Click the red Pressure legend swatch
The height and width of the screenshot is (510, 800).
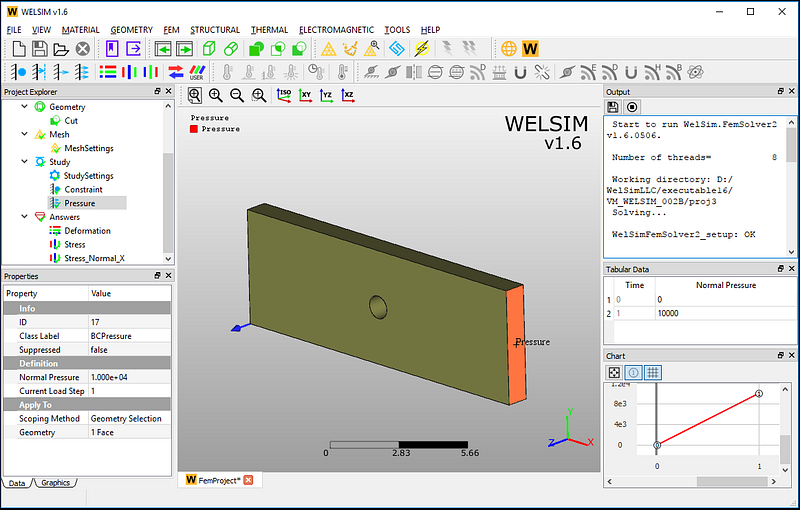click(x=194, y=129)
